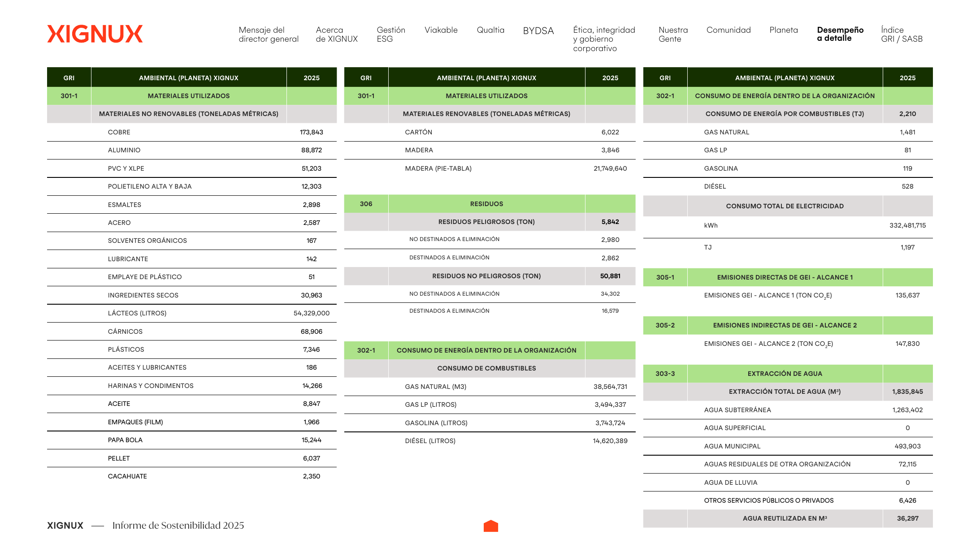The height and width of the screenshot is (556, 980).
Task: Go to the Comunidad section
Action: click(728, 30)
